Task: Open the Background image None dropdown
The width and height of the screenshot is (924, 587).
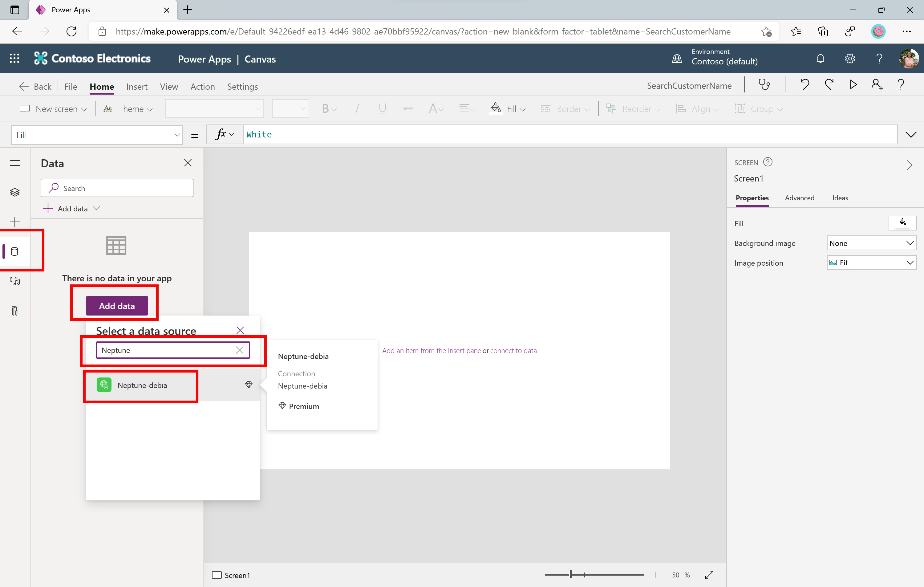Action: [871, 243]
